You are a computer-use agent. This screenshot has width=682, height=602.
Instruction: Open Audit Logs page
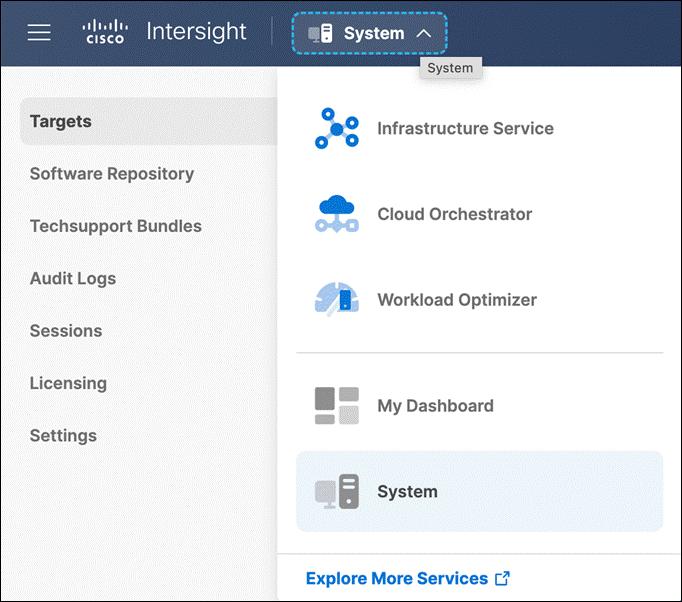tap(73, 279)
